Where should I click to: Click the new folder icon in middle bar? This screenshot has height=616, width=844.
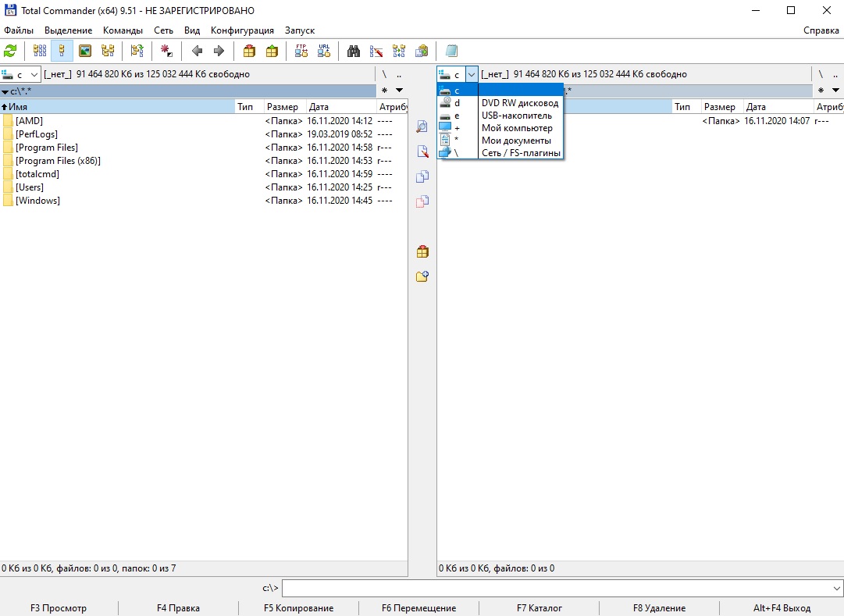[x=422, y=276]
